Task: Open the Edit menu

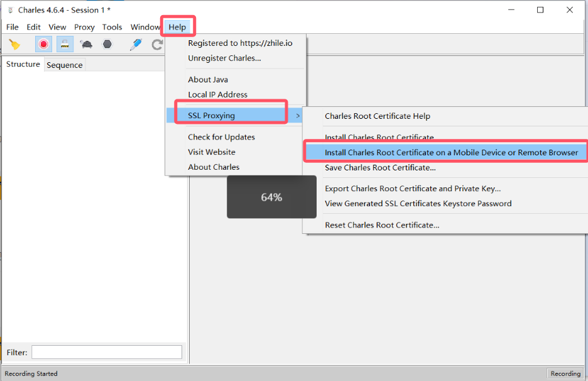Action: (x=33, y=27)
